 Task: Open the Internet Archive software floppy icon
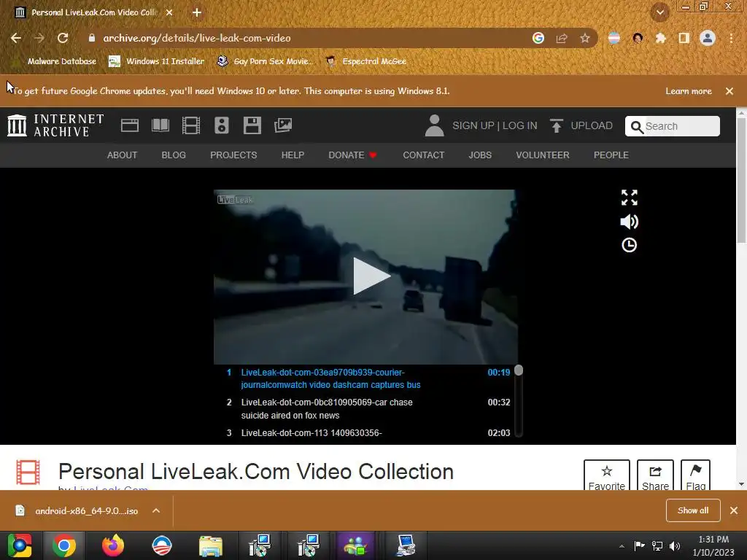[252, 125]
